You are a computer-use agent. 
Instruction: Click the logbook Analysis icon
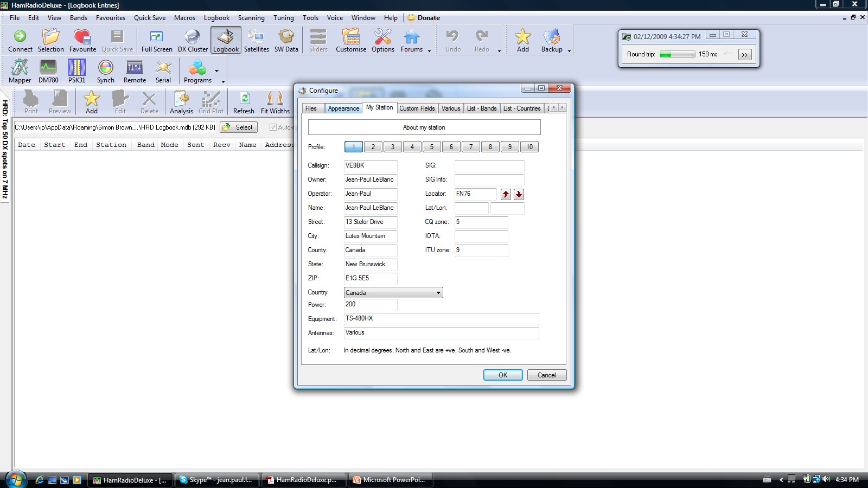point(181,102)
